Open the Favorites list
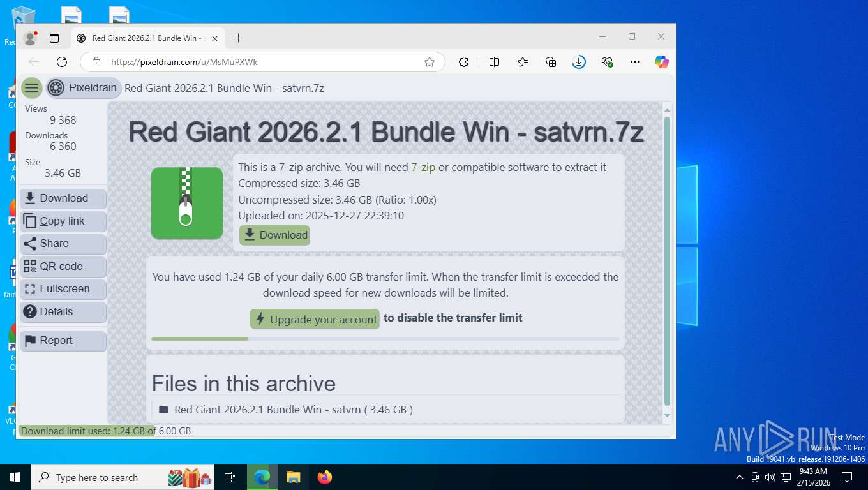868x490 pixels. click(523, 62)
